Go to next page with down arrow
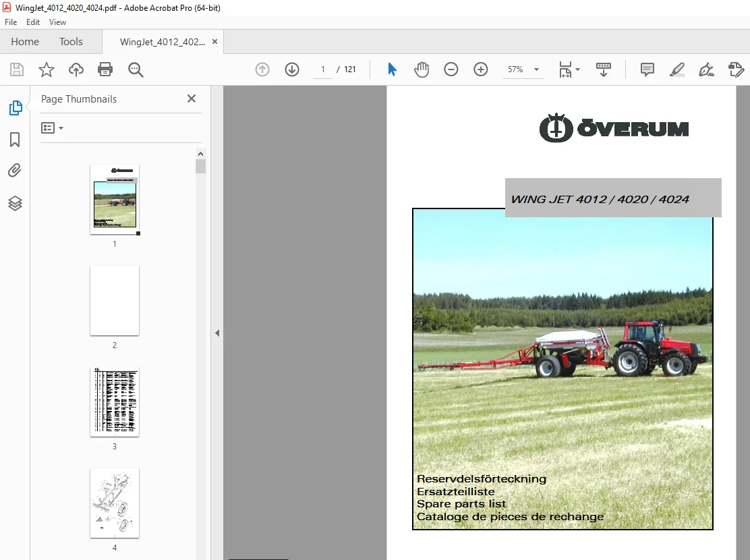This screenshot has height=560, width=750. coord(292,70)
